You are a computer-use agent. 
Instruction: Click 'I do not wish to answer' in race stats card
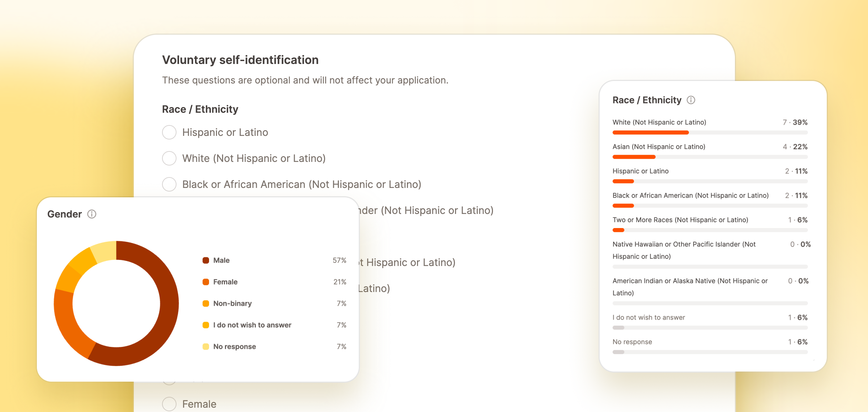click(x=648, y=317)
